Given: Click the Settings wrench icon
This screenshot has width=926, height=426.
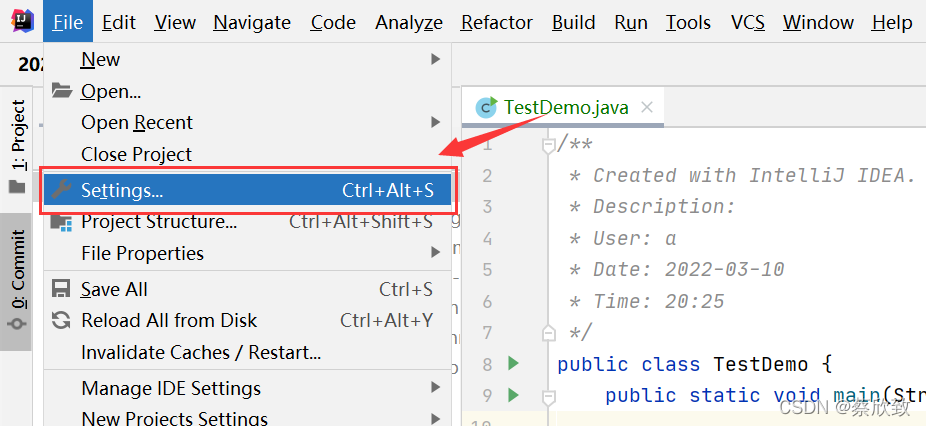Looking at the screenshot, I should point(61,190).
